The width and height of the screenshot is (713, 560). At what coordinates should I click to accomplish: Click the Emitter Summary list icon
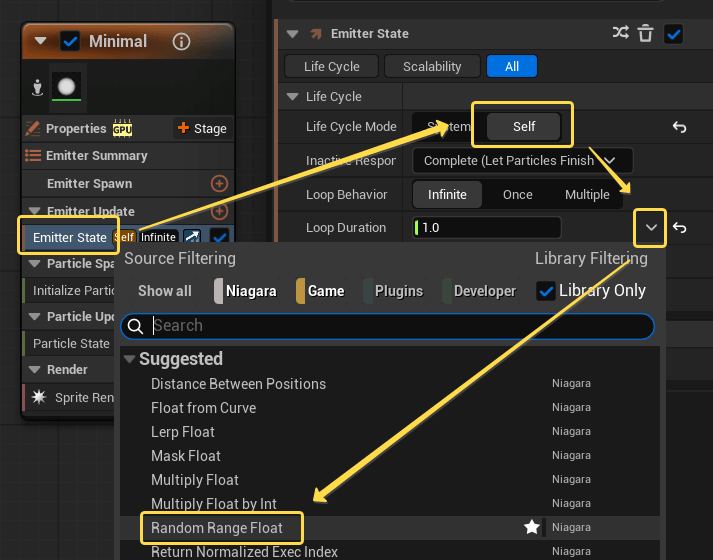tap(33, 155)
